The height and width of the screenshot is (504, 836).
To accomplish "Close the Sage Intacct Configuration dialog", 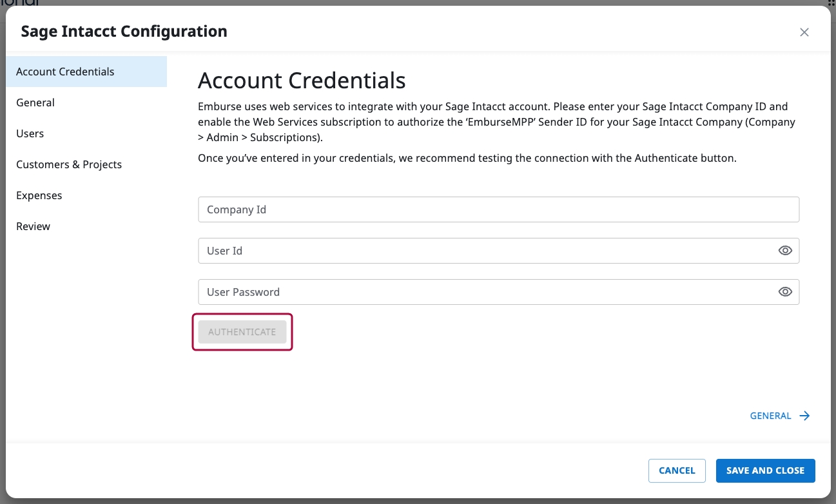I will [x=804, y=32].
